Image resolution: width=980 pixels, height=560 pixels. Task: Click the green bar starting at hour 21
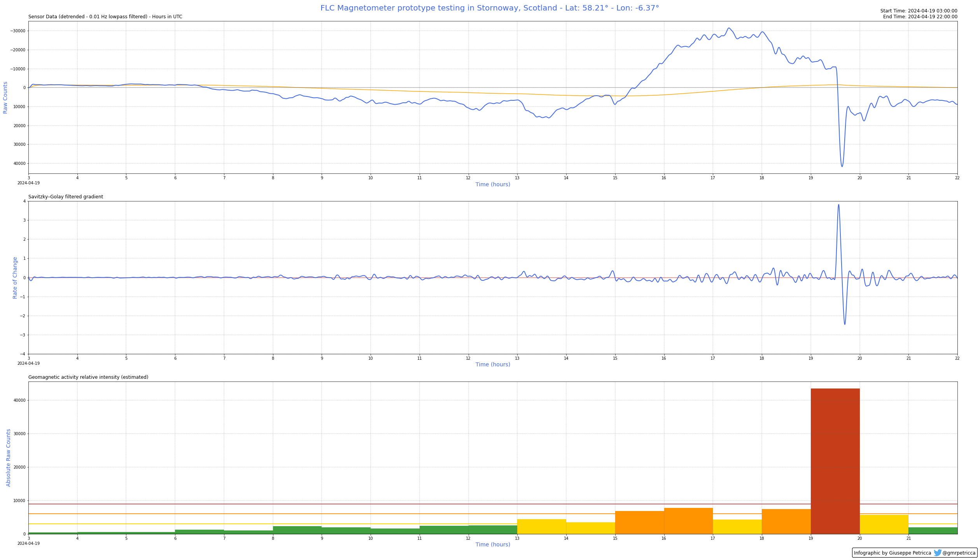tap(933, 530)
